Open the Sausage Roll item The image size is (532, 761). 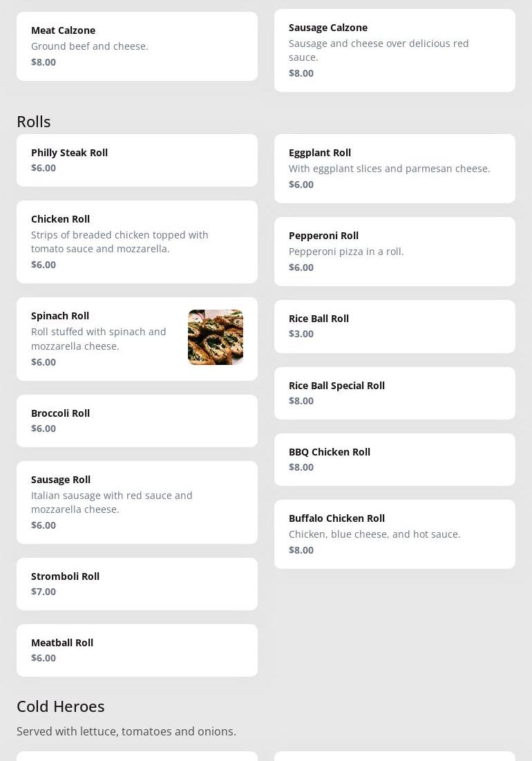click(137, 502)
